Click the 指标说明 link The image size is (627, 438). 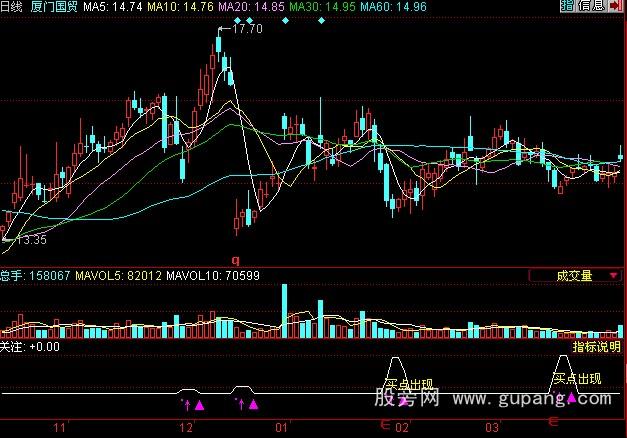click(x=596, y=347)
